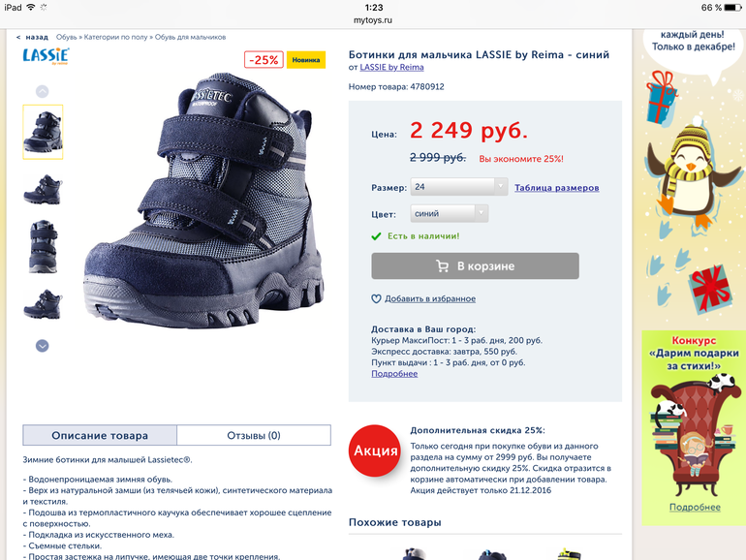Image resolution: width=746 pixels, height=560 pixels.
Task: Go back using the назад link
Action: (x=32, y=37)
